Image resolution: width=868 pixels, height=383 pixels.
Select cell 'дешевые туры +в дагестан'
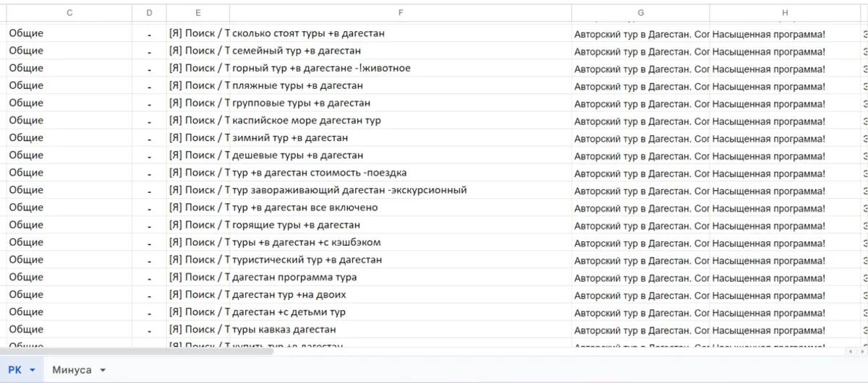click(x=401, y=155)
